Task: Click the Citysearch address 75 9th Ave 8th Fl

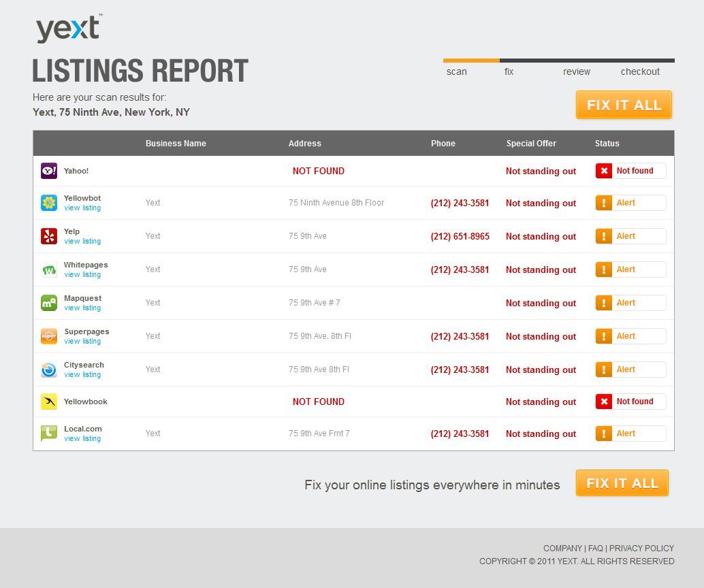Action: [319, 370]
